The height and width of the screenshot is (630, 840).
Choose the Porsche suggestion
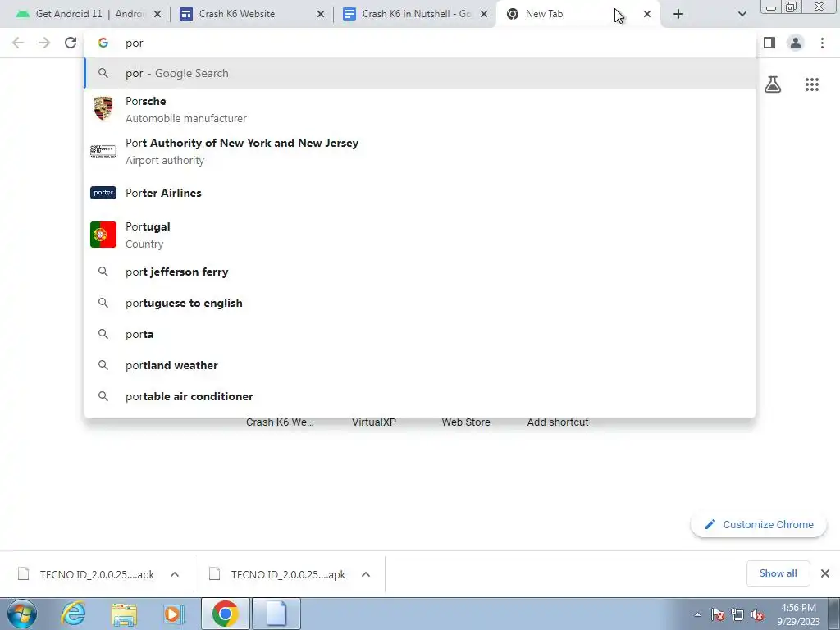(x=420, y=109)
